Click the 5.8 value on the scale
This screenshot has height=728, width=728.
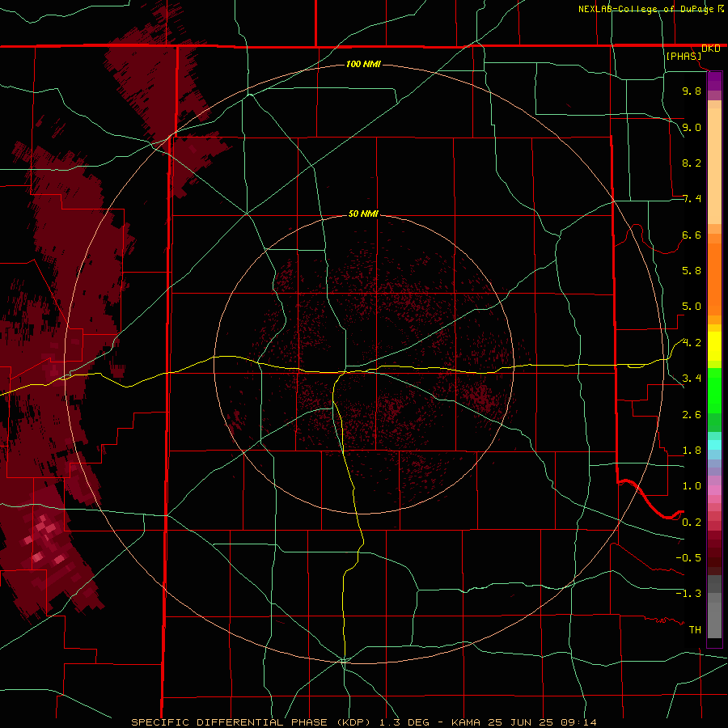tap(692, 271)
